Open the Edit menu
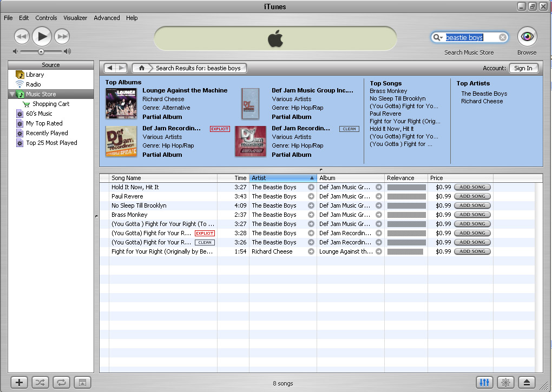This screenshot has width=552, height=392. (24, 18)
